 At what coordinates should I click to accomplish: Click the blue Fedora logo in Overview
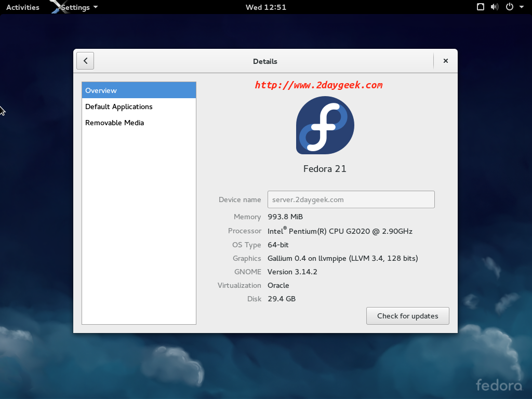pyautogui.click(x=325, y=125)
